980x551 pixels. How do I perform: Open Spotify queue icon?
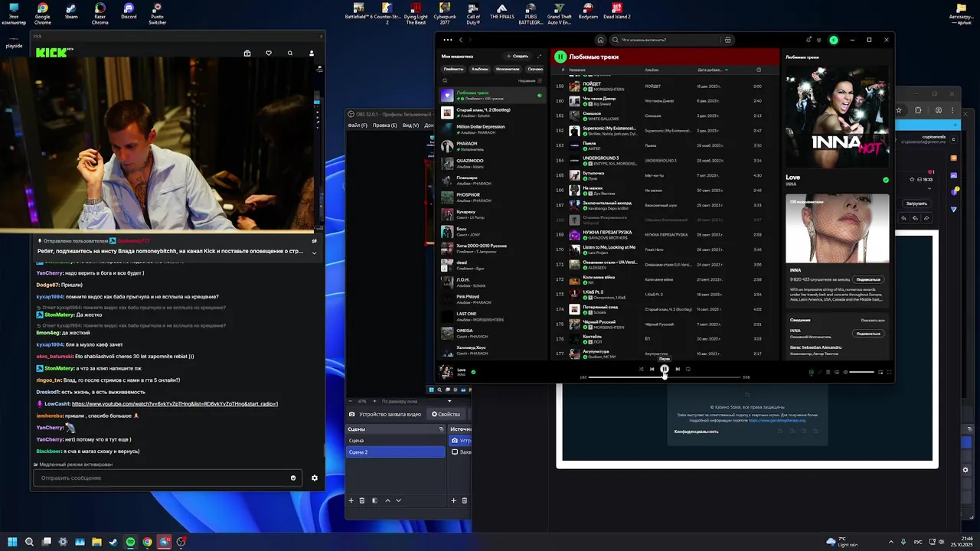828,372
